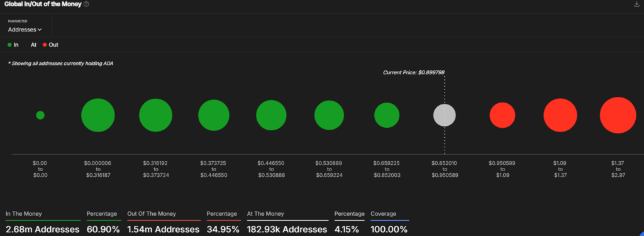Click the 60.90% percentage value

click(104, 229)
